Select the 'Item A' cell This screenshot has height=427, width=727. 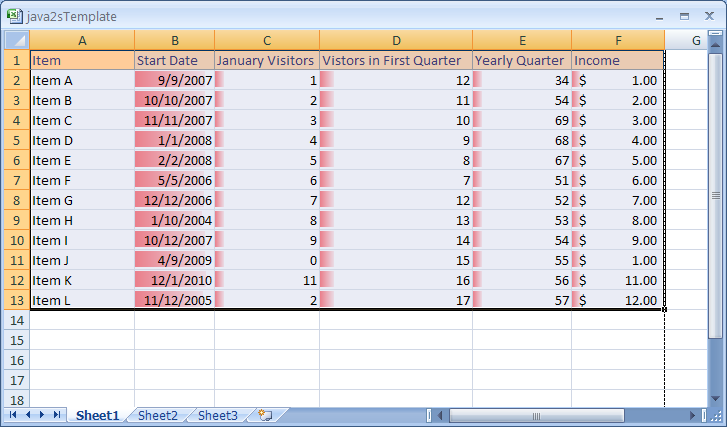pos(82,80)
